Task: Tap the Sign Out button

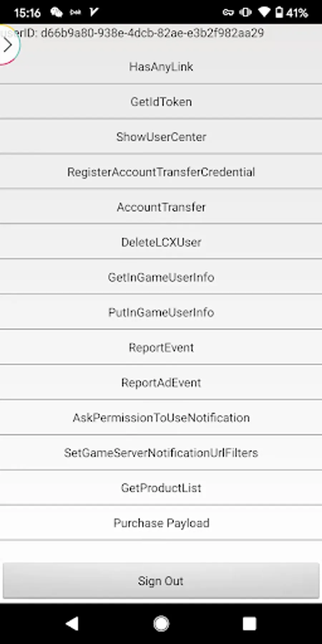Action: [x=161, y=581]
